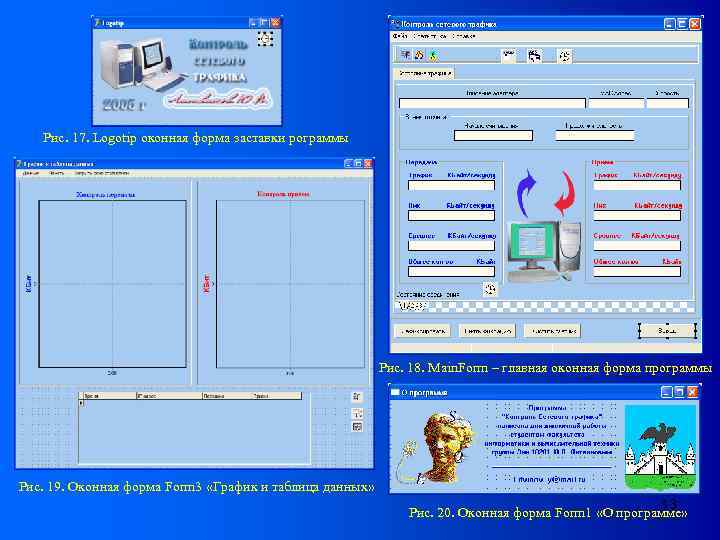Focus the session start time field
This screenshot has width=720, height=540.
pyautogui.click(x=493, y=135)
